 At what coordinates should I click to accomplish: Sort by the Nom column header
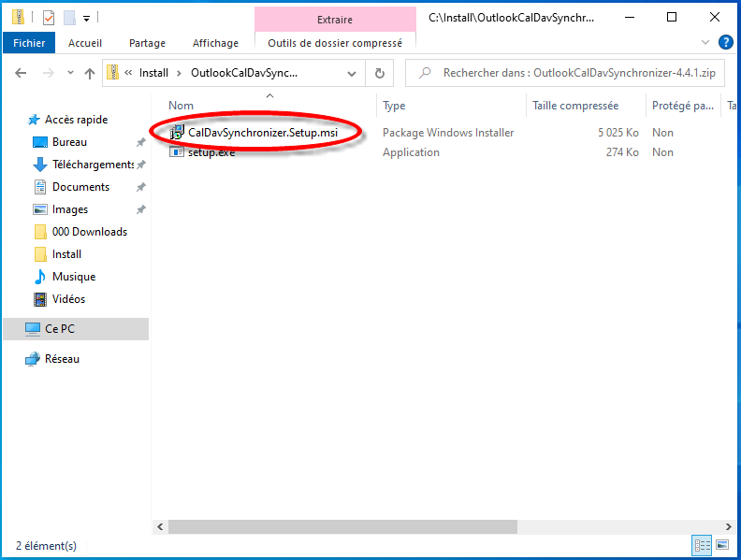pos(181,106)
